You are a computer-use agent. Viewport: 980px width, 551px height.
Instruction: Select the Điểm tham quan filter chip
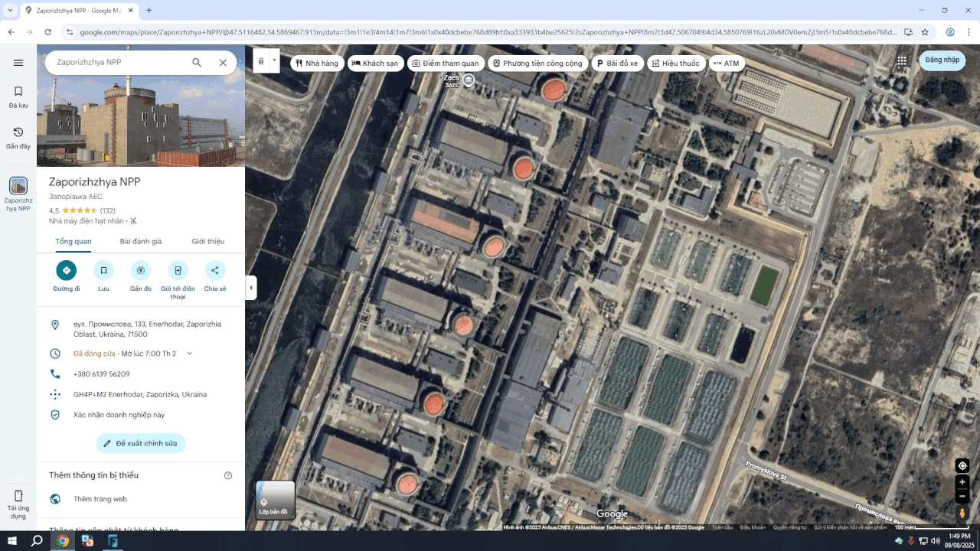click(446, 63)
